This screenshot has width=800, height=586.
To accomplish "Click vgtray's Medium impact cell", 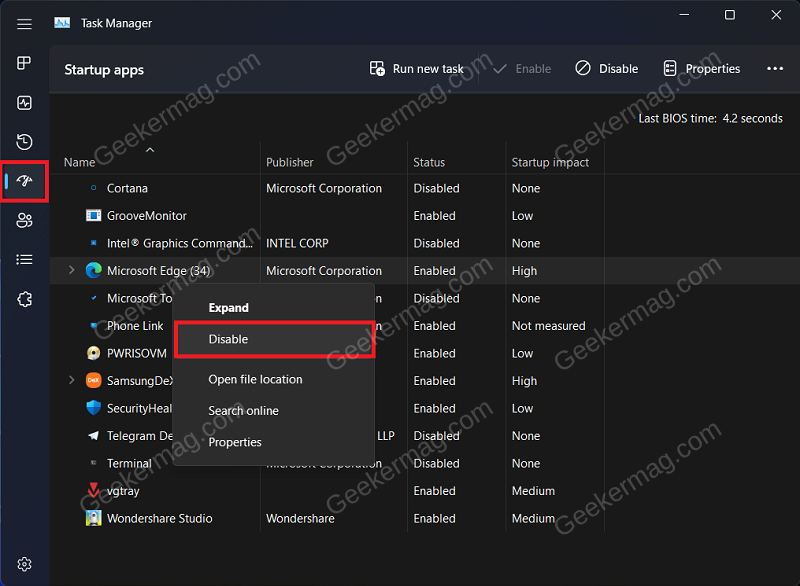I will point(533,491).
